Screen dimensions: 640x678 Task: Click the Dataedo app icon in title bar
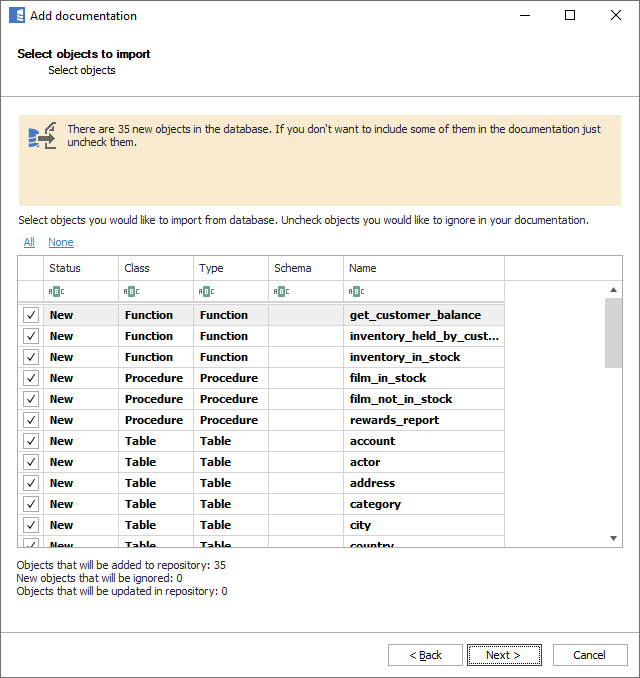click(16, 16)
